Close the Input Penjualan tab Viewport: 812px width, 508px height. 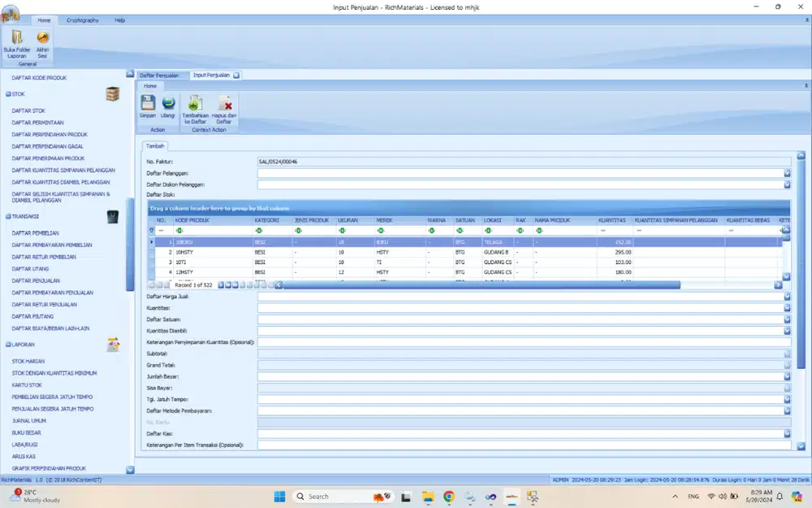(236, 75)
